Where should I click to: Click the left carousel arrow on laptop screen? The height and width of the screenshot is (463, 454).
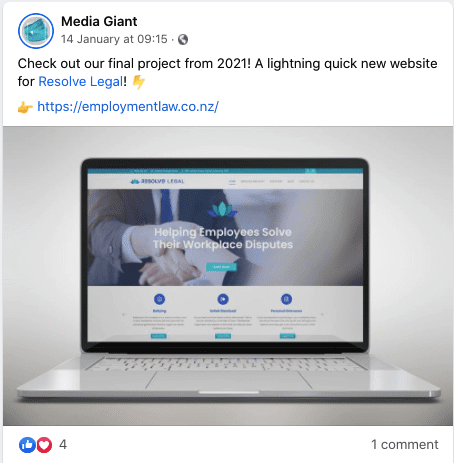tap(124, 314)
